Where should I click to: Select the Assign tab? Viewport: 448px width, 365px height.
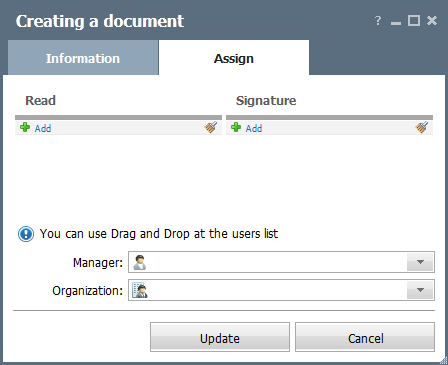234,58
